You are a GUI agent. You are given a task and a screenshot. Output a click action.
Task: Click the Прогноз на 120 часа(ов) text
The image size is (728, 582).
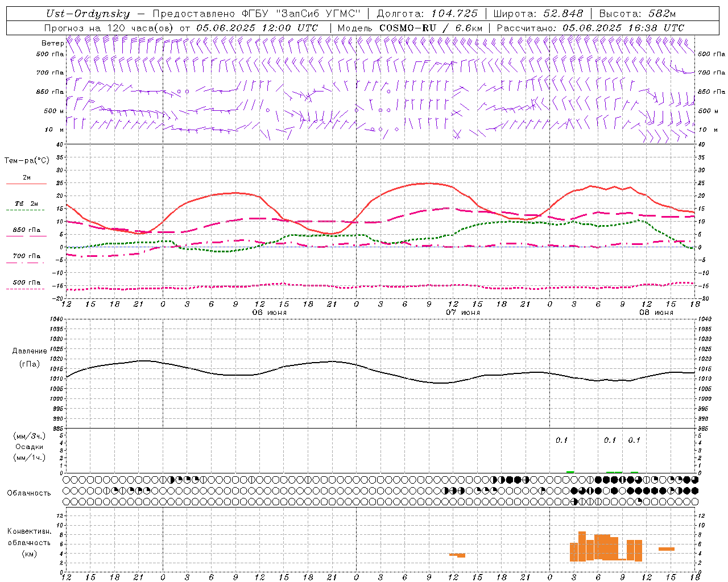pyautogui.click(x=109, y=28)
